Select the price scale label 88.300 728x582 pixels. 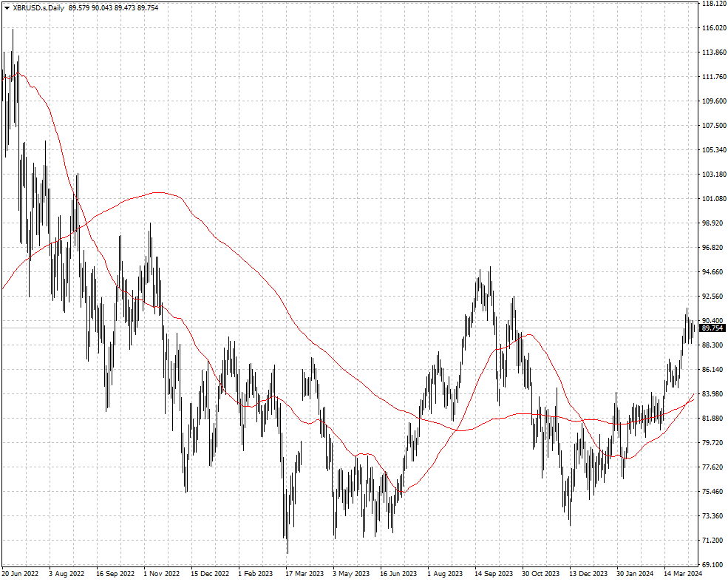point(712,345)
